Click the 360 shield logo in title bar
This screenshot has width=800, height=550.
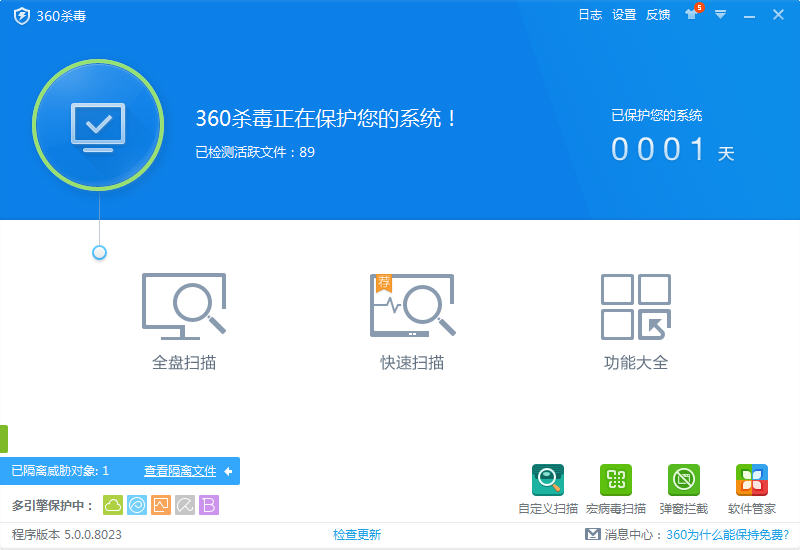point(22,16)
